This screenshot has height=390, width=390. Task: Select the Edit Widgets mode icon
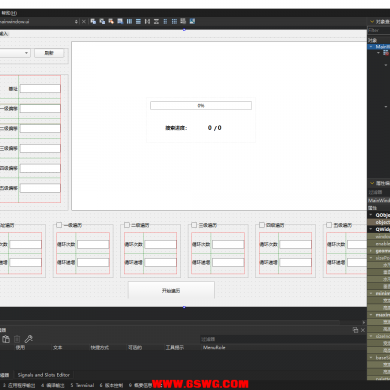click(x=93, y=21)
